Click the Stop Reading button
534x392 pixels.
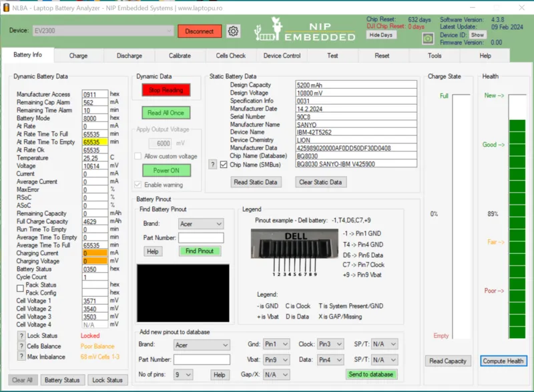click(x=166, y=90)
